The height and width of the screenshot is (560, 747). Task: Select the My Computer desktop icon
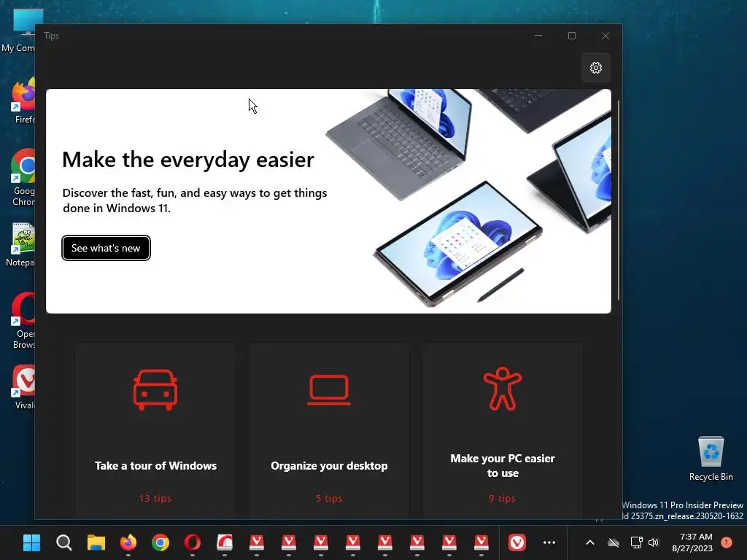coord(19,31)
